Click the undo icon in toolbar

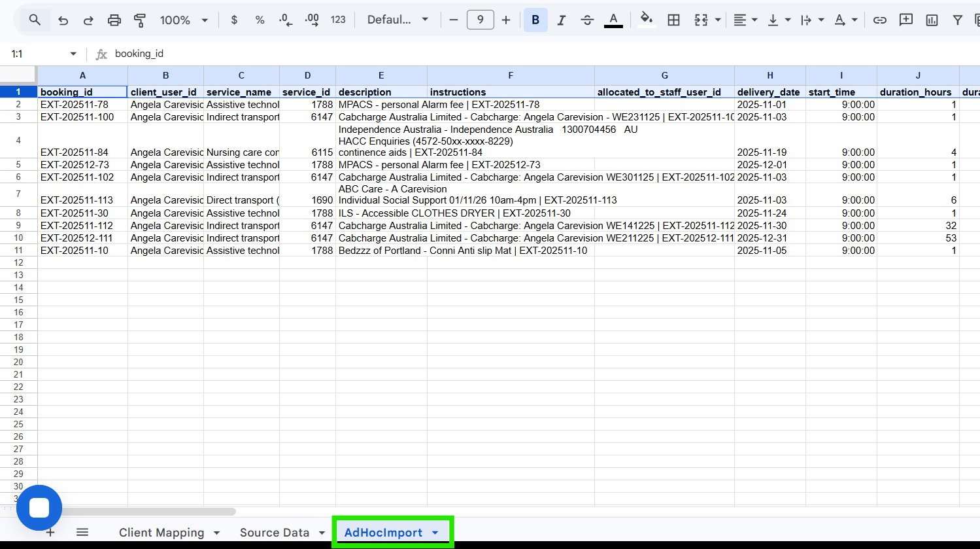[x=63, y=20]
